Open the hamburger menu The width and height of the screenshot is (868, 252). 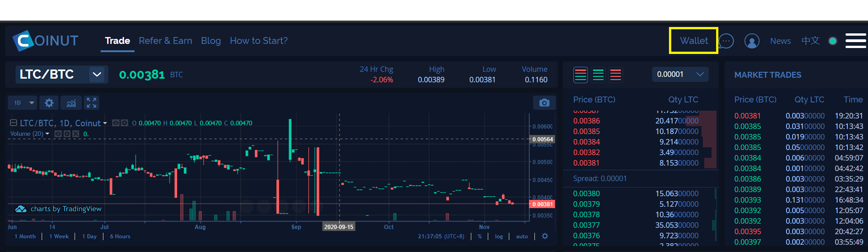pyautogui.click(x=856, y=41)
